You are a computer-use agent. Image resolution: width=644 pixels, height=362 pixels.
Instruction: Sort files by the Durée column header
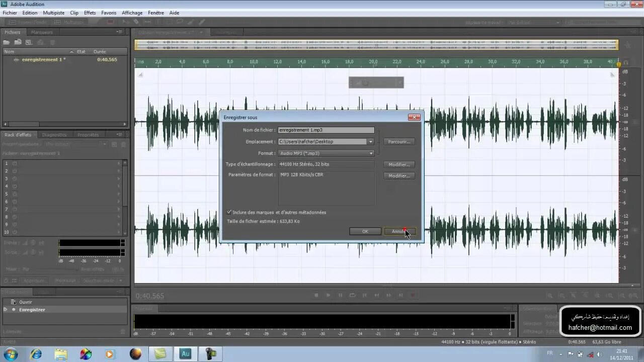tap(100, 51)
